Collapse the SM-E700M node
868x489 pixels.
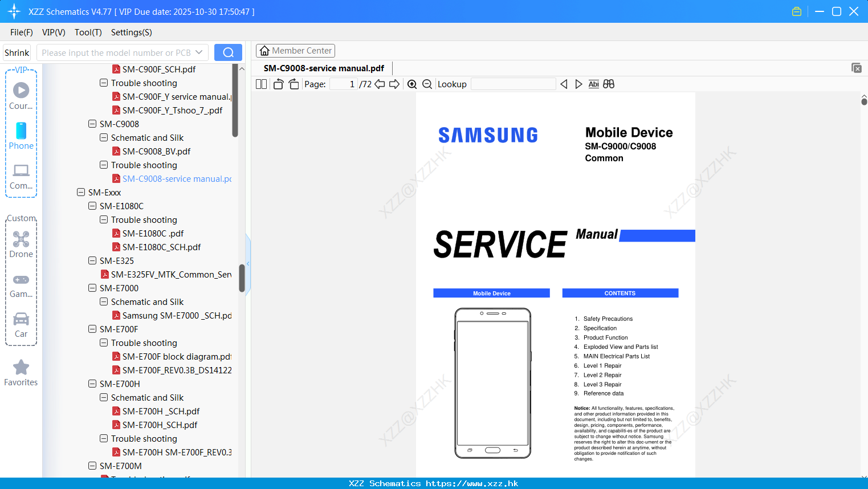coord(92,466)
